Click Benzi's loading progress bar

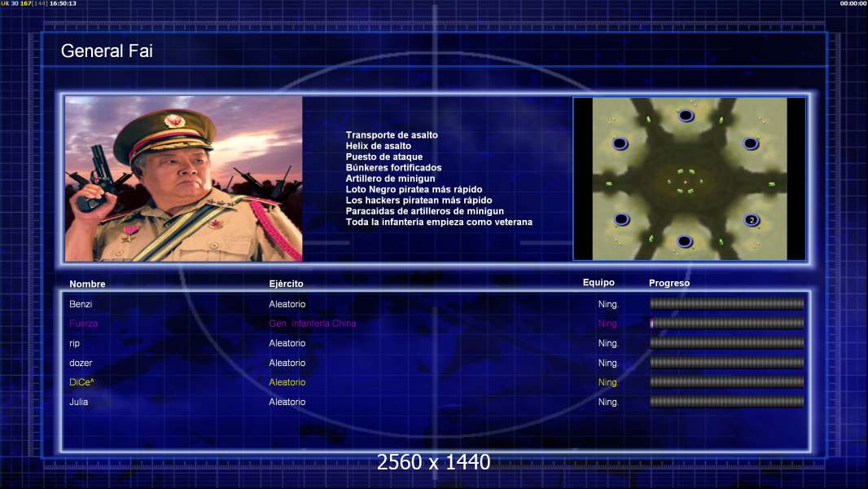point(726,303)
